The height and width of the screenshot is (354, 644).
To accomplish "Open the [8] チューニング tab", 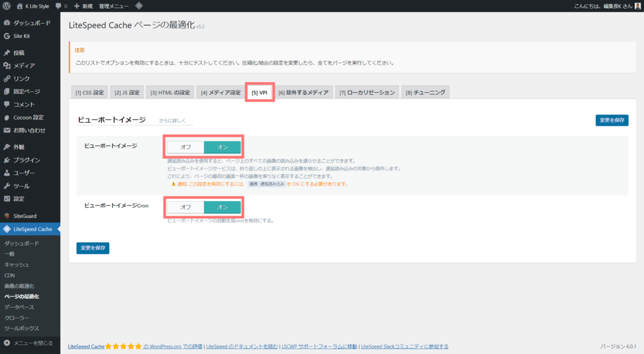I will pyautogui.click(x=425, y=92).
